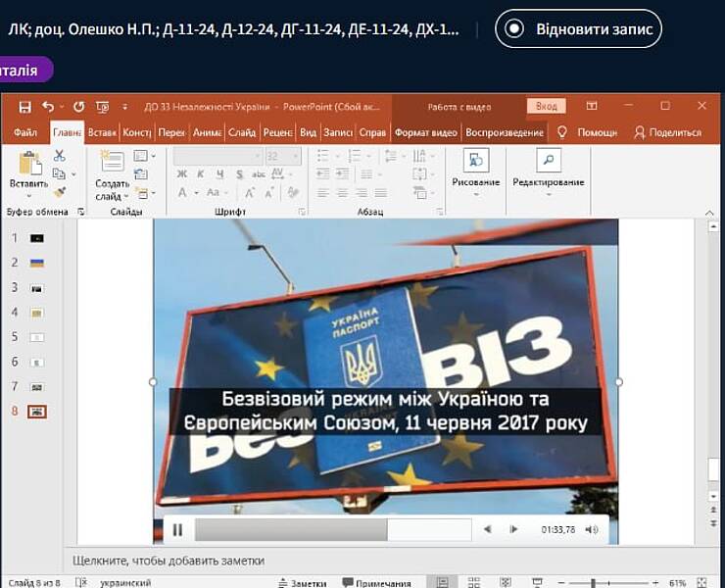
Task: Click the video progress bar
Action: [x=333, y=530]
